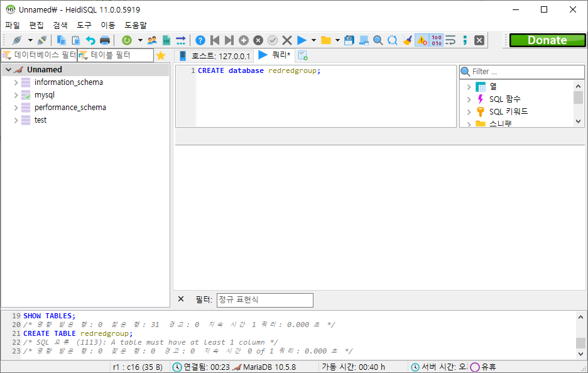
Task: Expand the SQL 함수 helper category
Action: [469, 99]
